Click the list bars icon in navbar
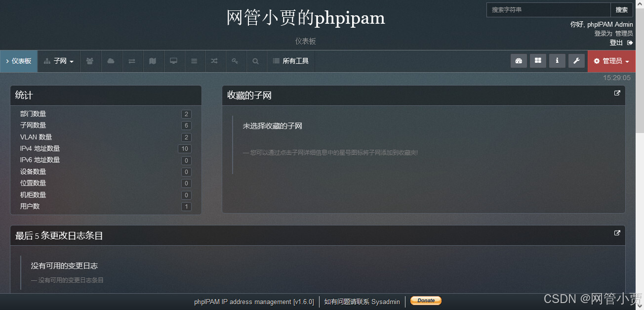Image resolution: width=644 pixels, height=310 pixels. pos(194,61)
